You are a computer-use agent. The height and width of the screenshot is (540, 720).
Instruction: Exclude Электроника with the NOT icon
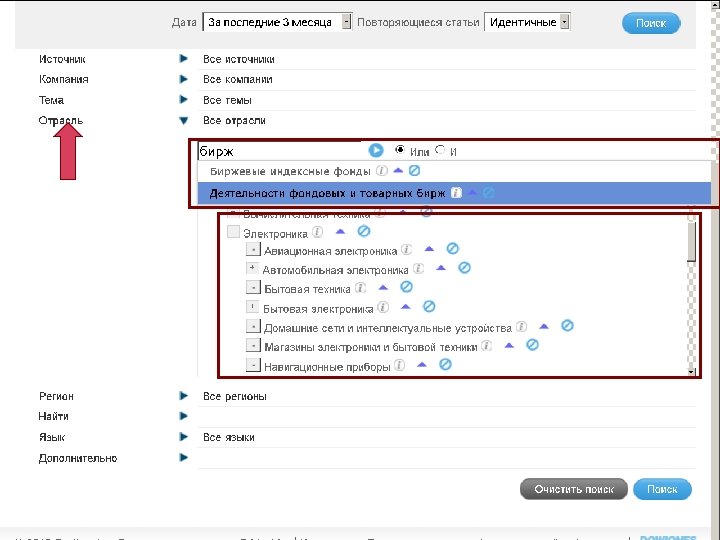364,231
